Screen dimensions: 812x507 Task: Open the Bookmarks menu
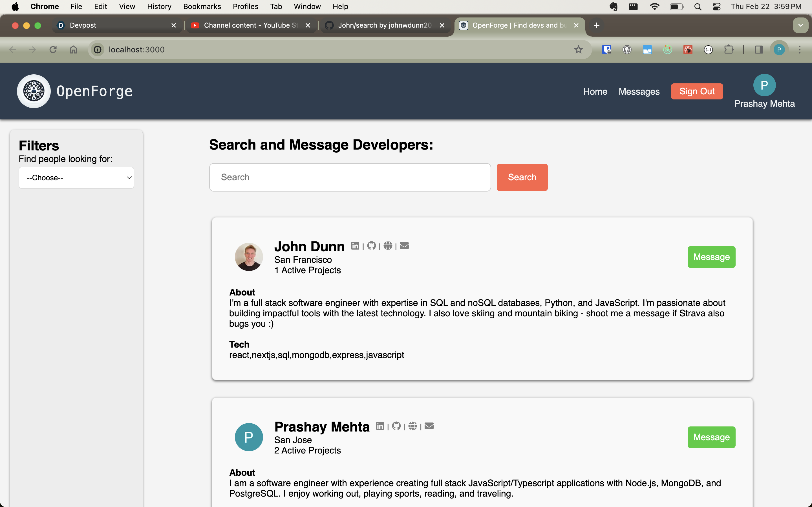202,6
